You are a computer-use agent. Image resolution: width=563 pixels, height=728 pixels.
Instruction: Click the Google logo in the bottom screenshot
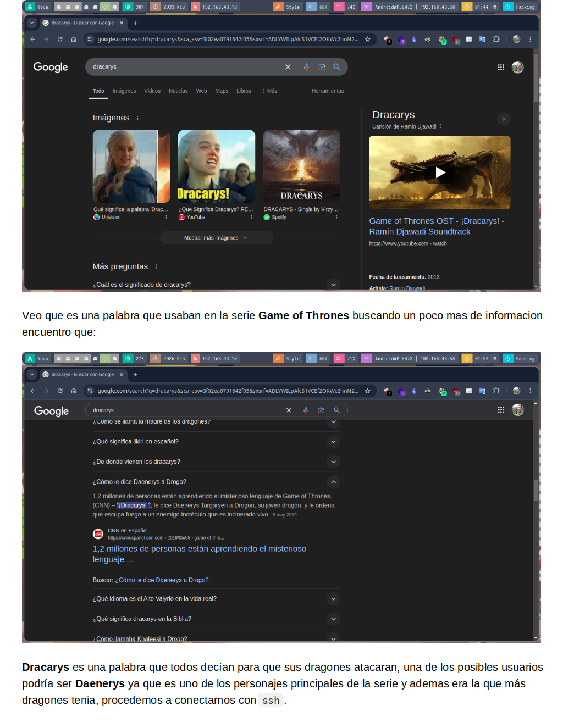[x=51, y=411]
